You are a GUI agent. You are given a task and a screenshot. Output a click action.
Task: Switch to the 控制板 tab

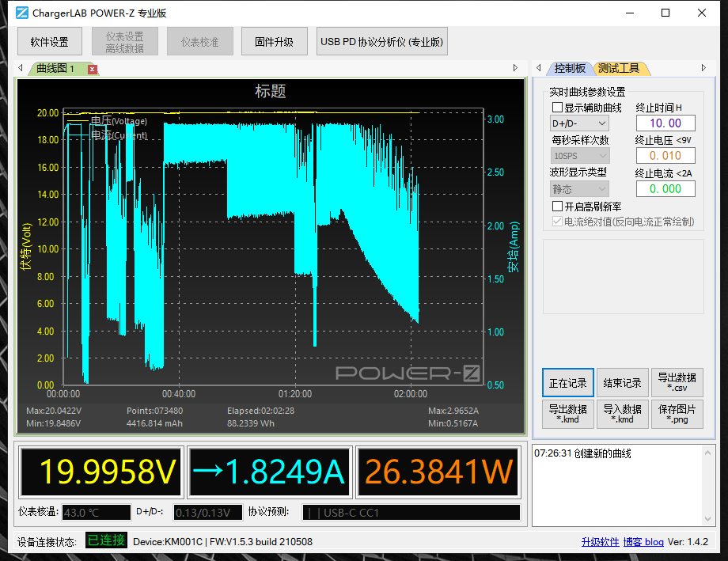coord(570,68)
